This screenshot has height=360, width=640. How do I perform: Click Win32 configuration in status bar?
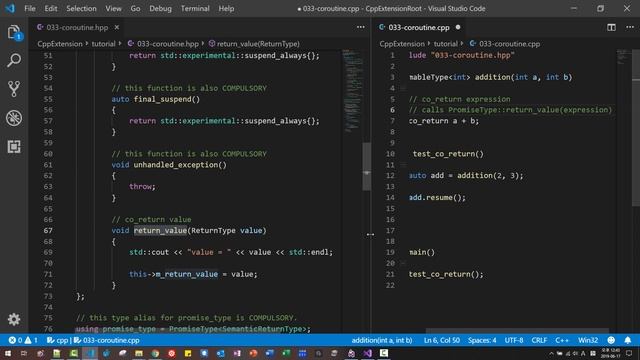tap(588, 340)
